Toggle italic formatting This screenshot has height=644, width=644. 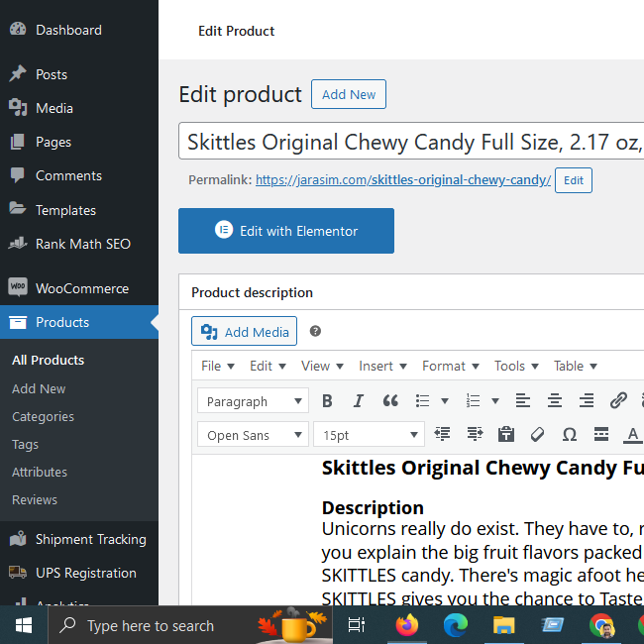tap(359, 400)
